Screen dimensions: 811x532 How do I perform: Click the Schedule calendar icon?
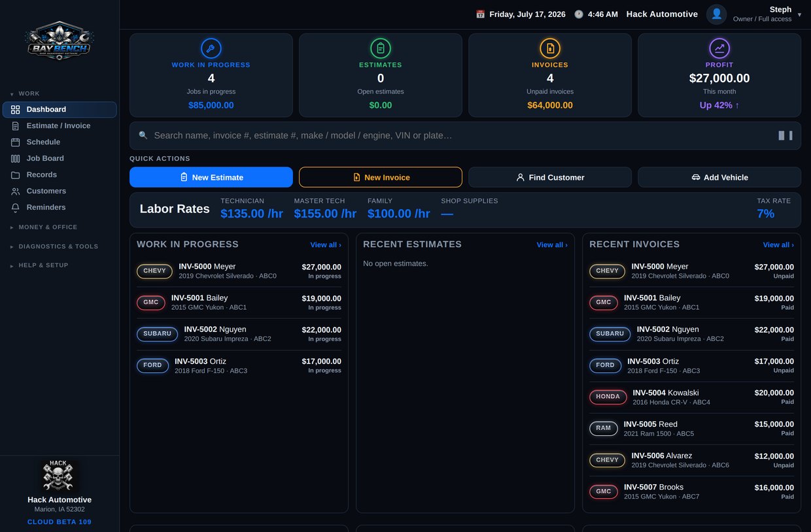[x=16, y=142]
